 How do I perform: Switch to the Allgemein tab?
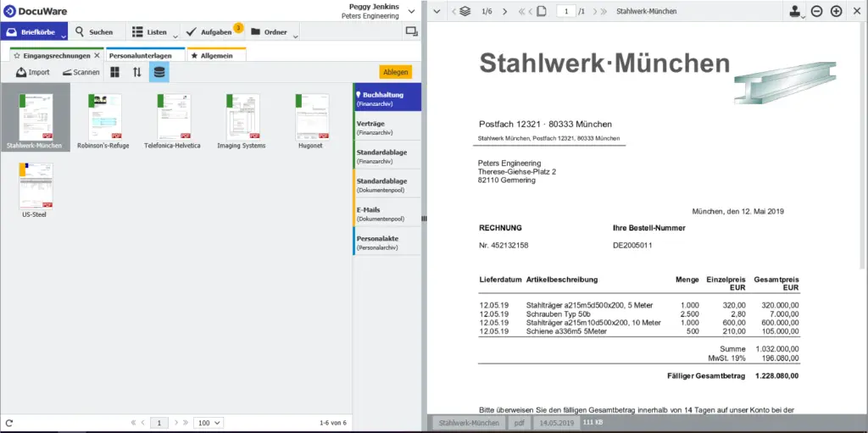[217, 55]
